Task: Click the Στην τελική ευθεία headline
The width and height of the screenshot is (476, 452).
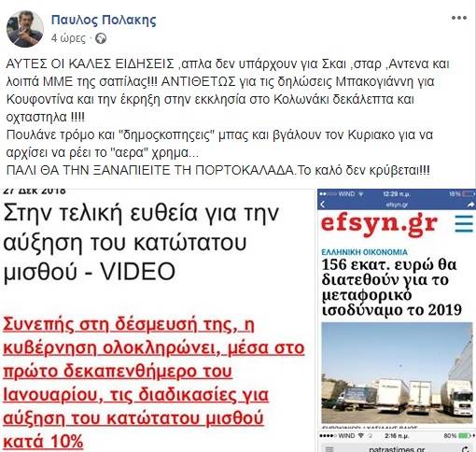Action: click(x=141, y=243)
